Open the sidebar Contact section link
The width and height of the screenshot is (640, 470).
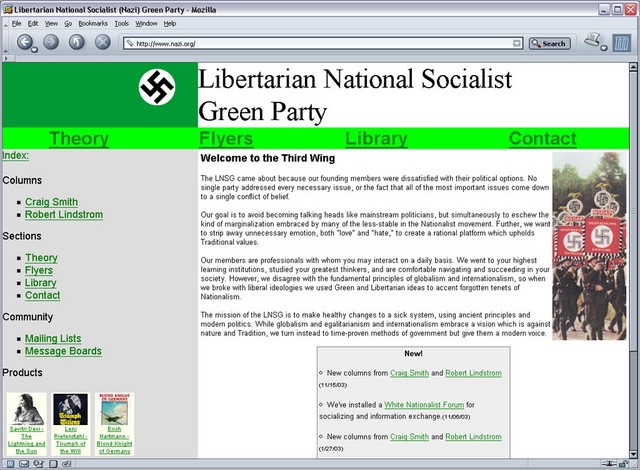(42, 295)
